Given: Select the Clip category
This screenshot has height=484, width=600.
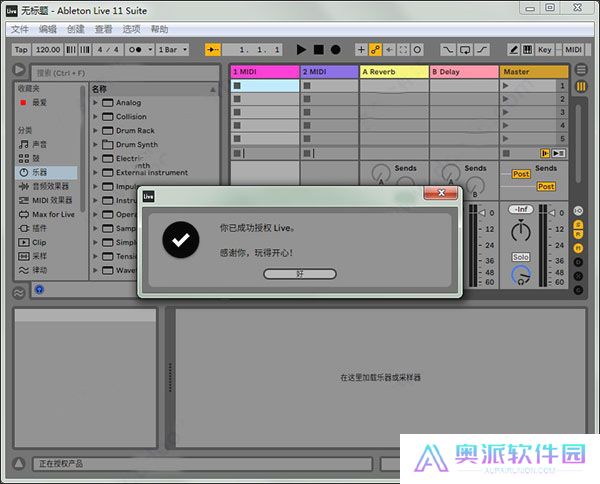Looking at the screenshot, I should 46,242.
